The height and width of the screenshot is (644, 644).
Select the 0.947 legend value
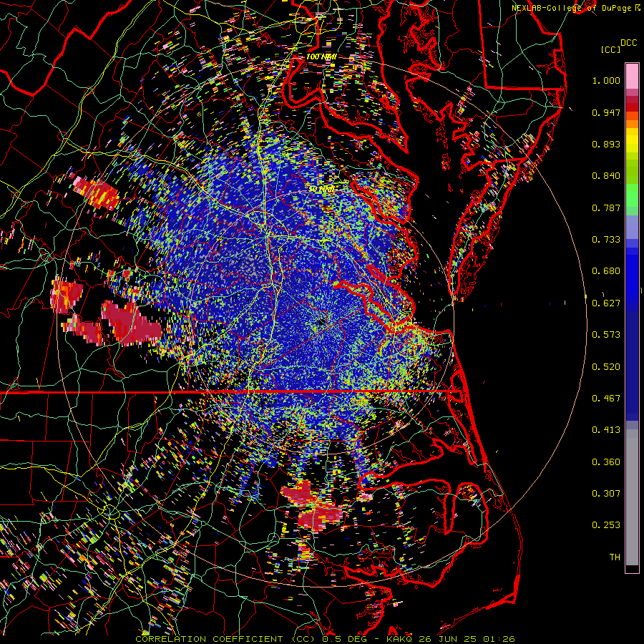click(x=606, y=112)
